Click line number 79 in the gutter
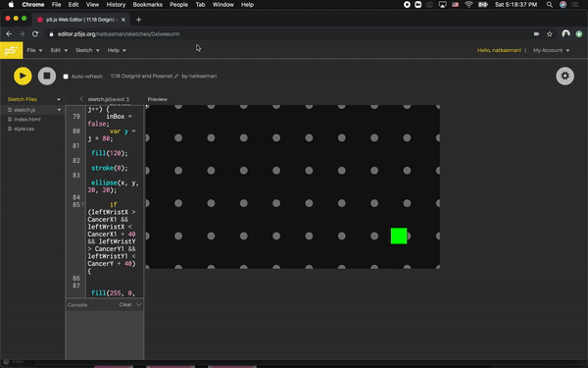The height and width of the screenshot is (368, 588). 76,117
